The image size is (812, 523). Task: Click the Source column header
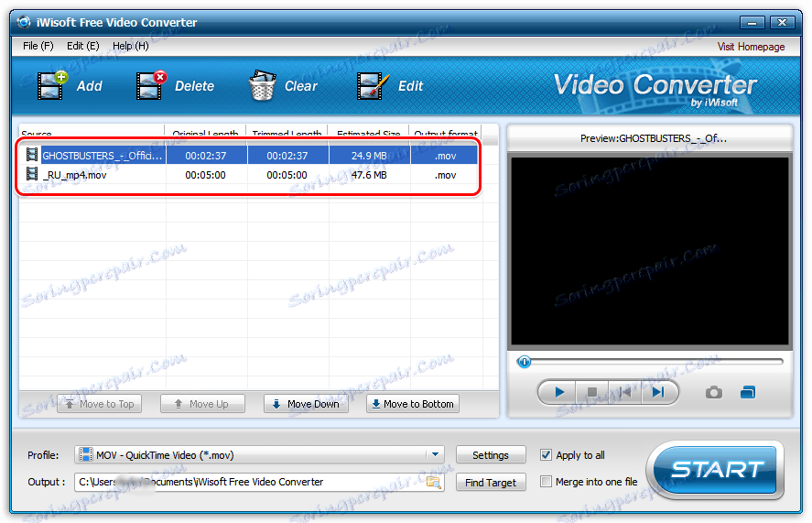click(92, 133)
